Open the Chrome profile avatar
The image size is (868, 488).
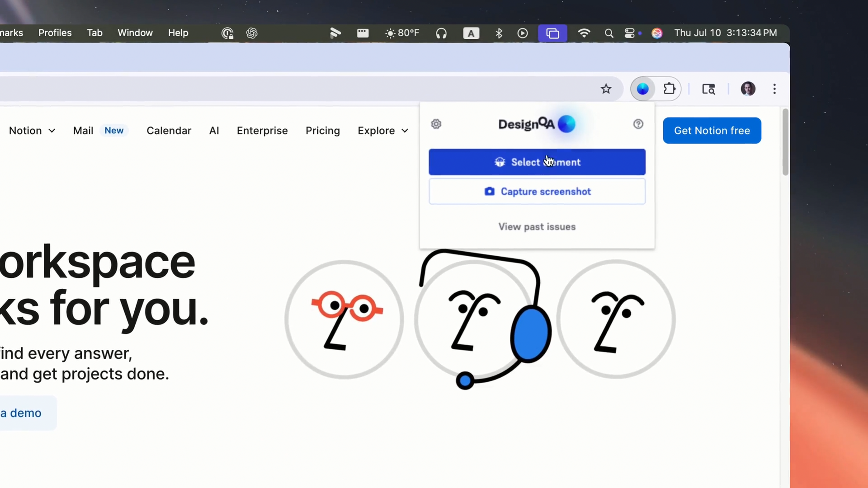(748, 89)
